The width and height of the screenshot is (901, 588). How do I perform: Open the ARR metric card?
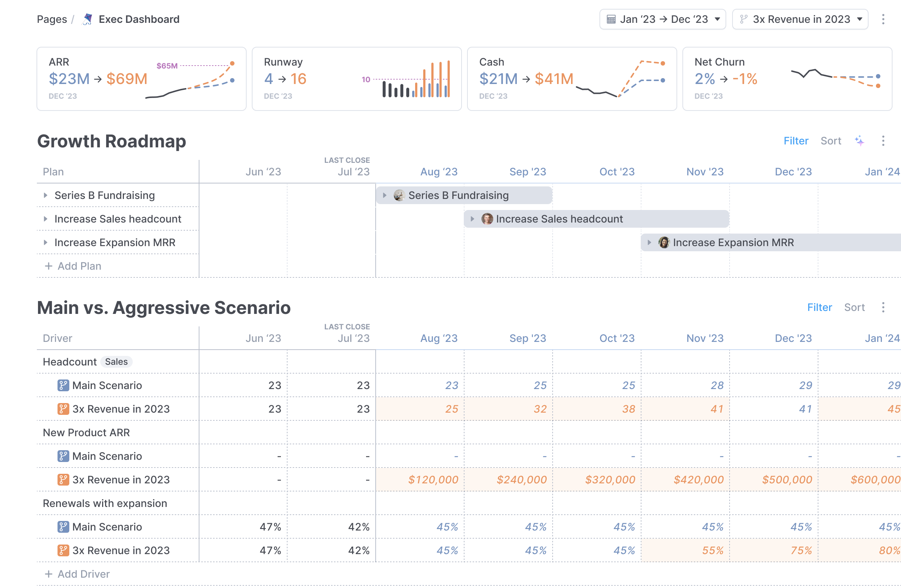click(x=141, y=79)
